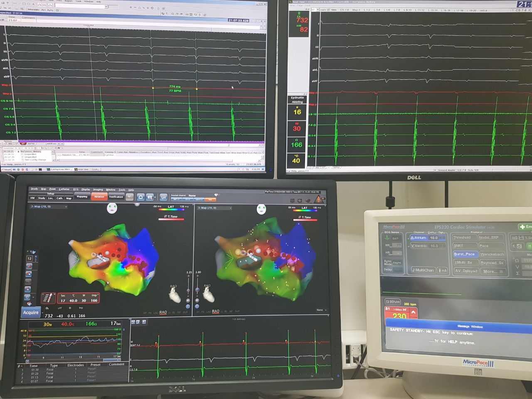Select RAO view in left map pane
This screenshot has height=399, width=532.
point(163,312)
